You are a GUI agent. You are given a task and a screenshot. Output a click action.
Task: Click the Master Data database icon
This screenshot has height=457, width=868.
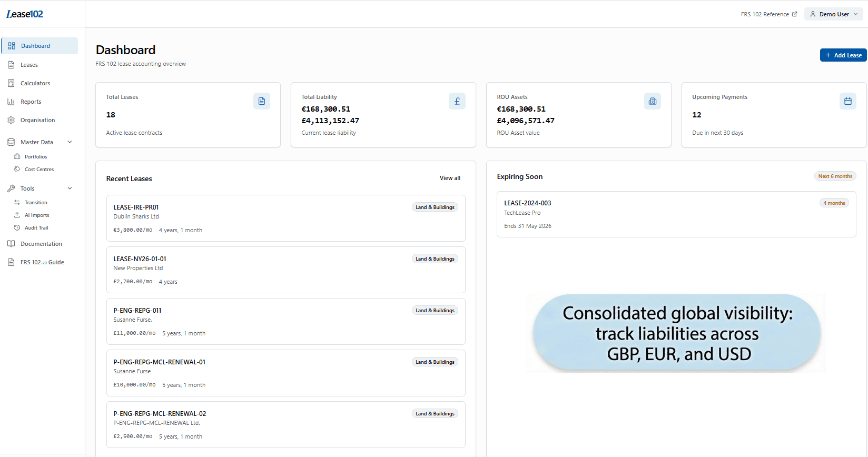tap(11, 142)
